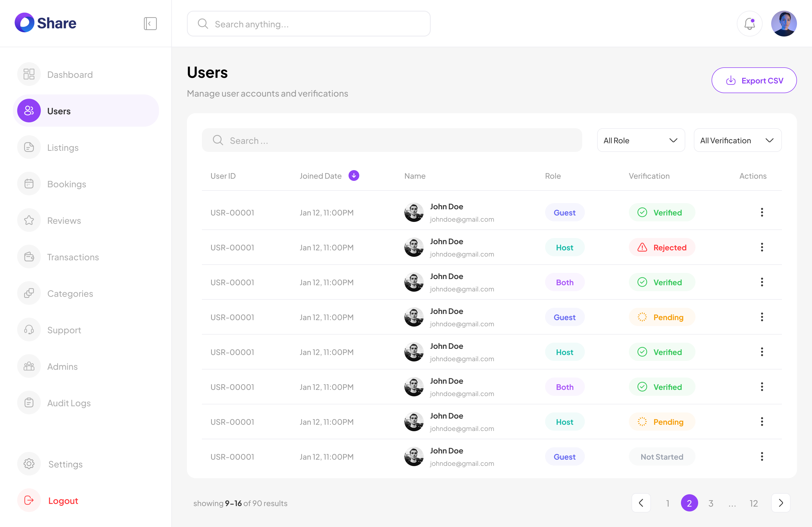Go to page 3 in pagination
This screenshot has width=812, height=527.
pos(711,503)
